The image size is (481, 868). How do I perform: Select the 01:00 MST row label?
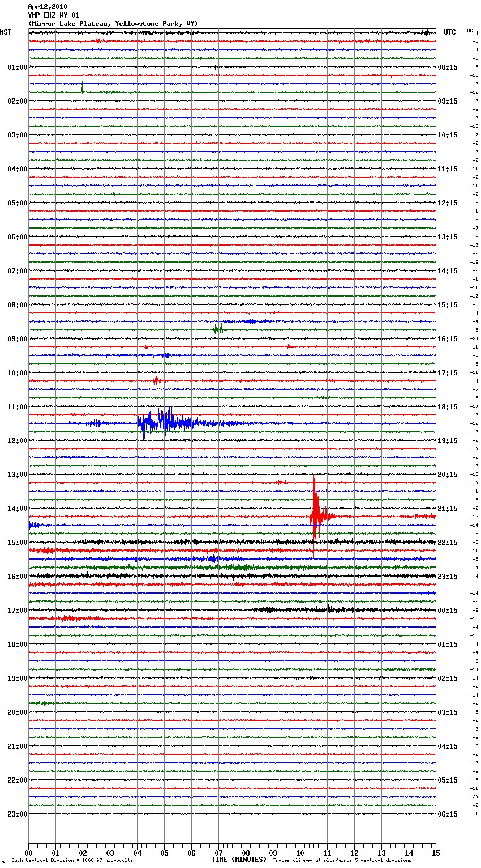18,67
